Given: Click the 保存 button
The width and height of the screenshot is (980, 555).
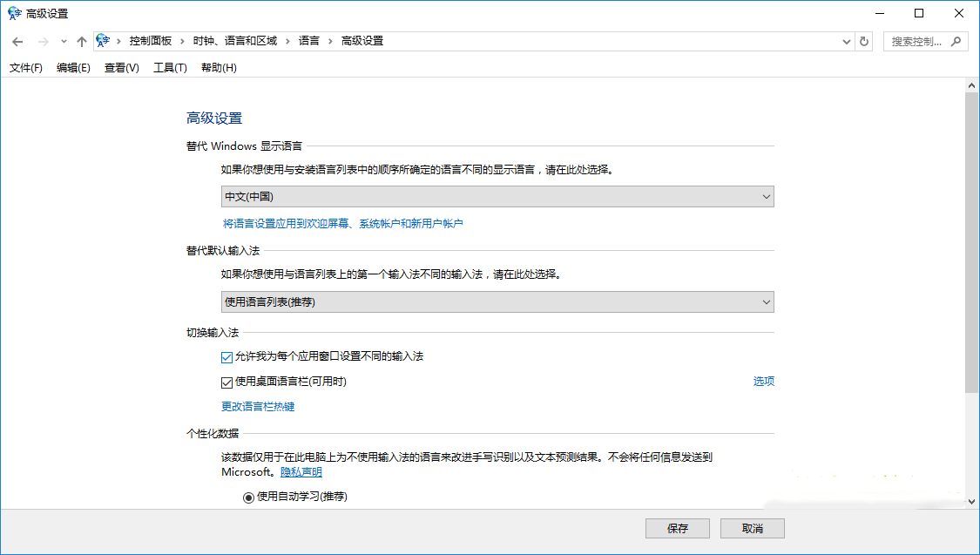Looking at the screenshot, I should (677, 529).
